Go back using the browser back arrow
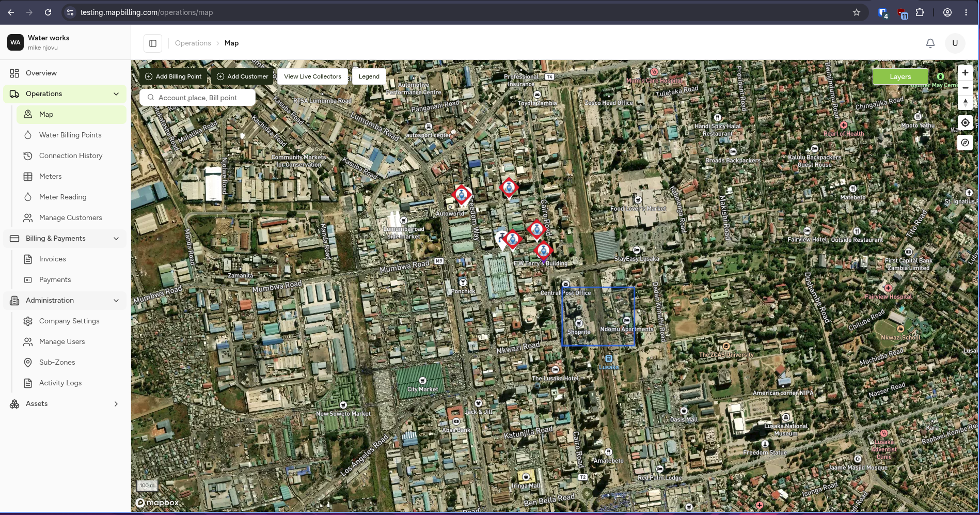This screenshot has height=515, width=980. pos(11,12)
